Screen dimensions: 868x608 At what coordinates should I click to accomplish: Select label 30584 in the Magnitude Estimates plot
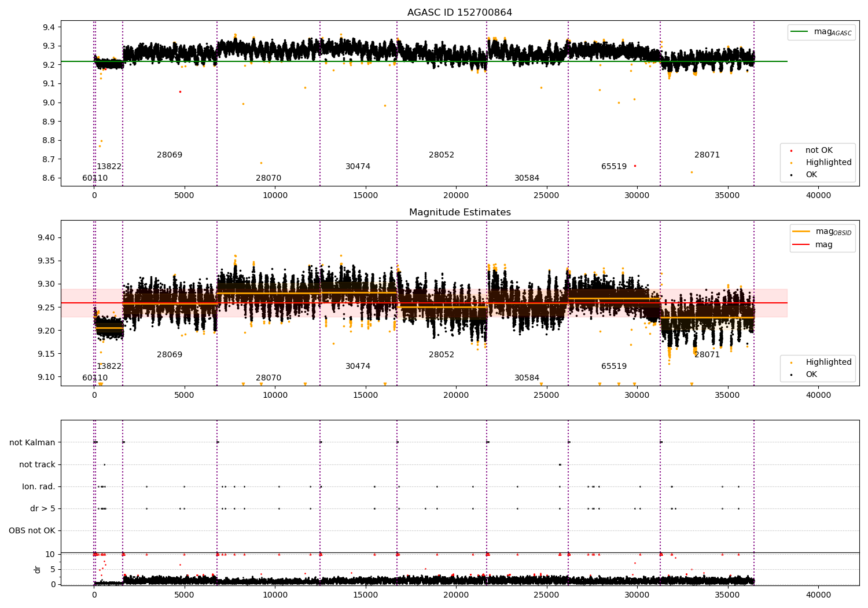[x=527, y=378]
